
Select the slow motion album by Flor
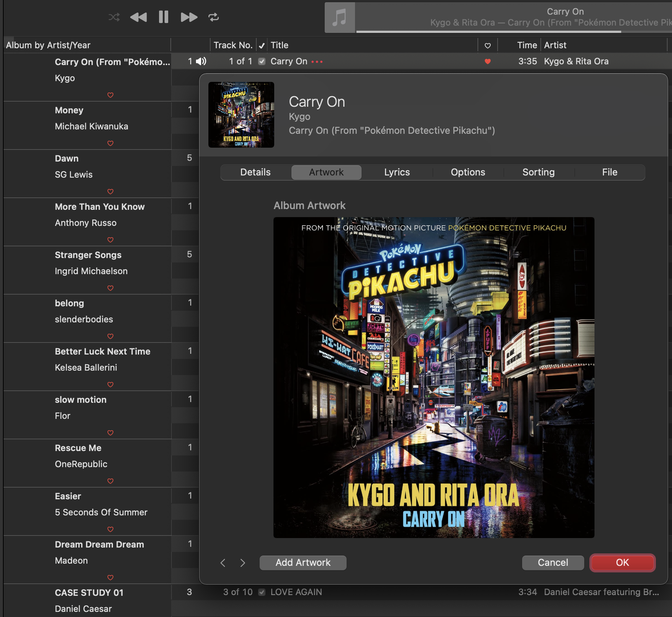(87, 415)
